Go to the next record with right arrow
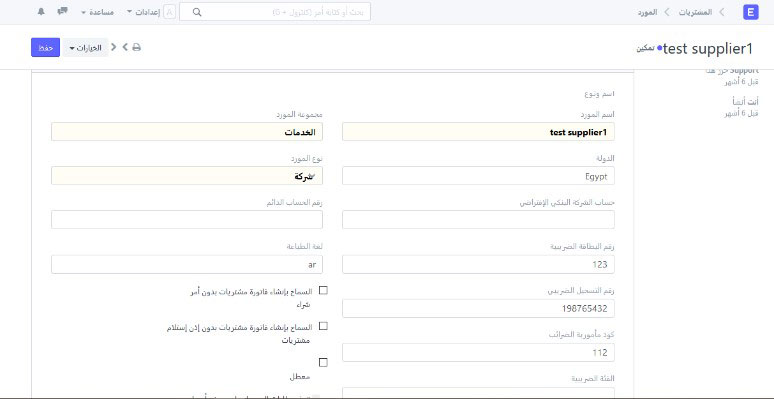This screenshot has width=774, height=399. tap(125, 47)
